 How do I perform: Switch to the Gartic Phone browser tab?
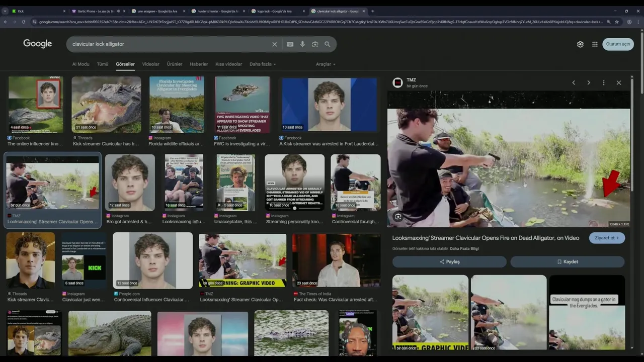tap(99, 11)
